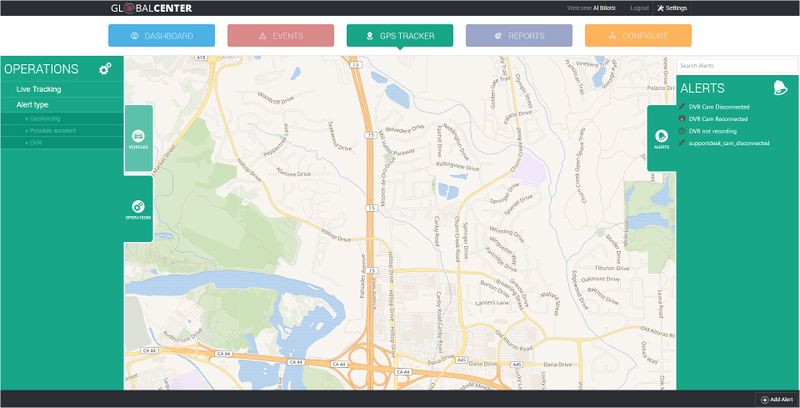Image resolution: width=800 pixels, height=408 pixels.
Task: Click the GlobalCenter logo
Action: click(x=152, y=8)
